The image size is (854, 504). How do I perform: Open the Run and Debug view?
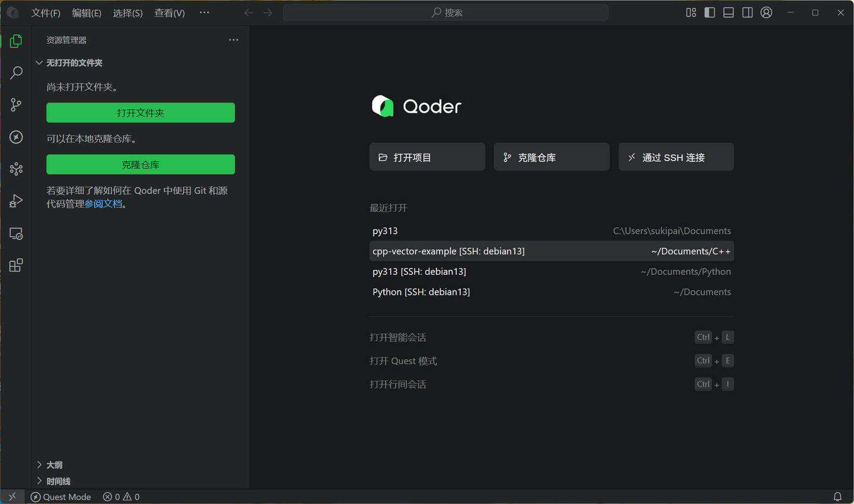(x=16, y=201)
